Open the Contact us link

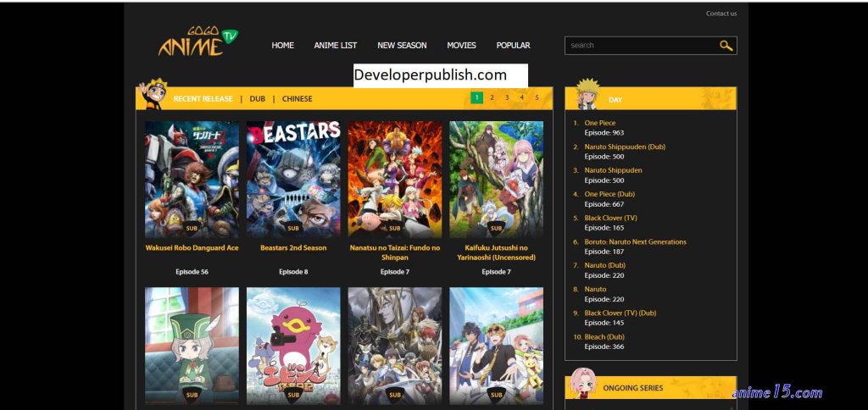721,14
